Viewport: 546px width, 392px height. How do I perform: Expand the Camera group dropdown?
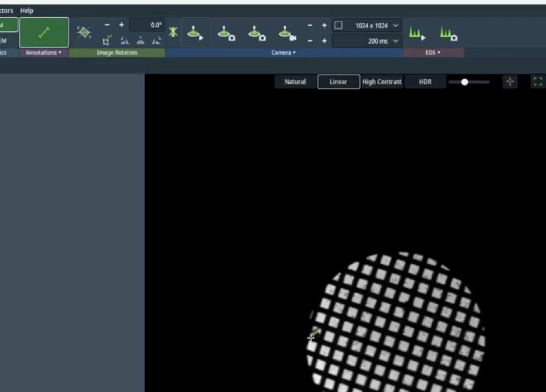click(x=284, y=53)
